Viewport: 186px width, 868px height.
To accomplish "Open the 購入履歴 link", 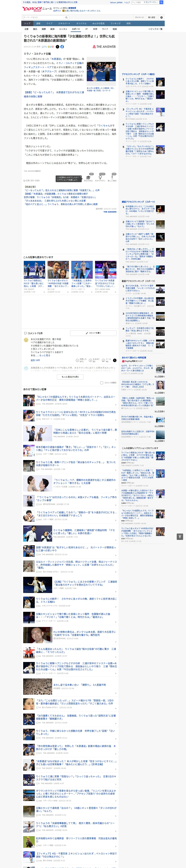I will [x=152, y=18].
